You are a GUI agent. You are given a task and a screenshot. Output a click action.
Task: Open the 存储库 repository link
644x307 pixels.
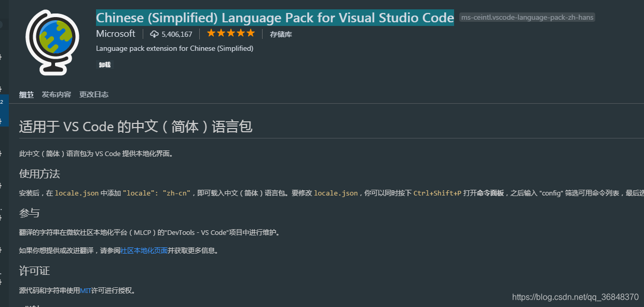tap(281, 34)
